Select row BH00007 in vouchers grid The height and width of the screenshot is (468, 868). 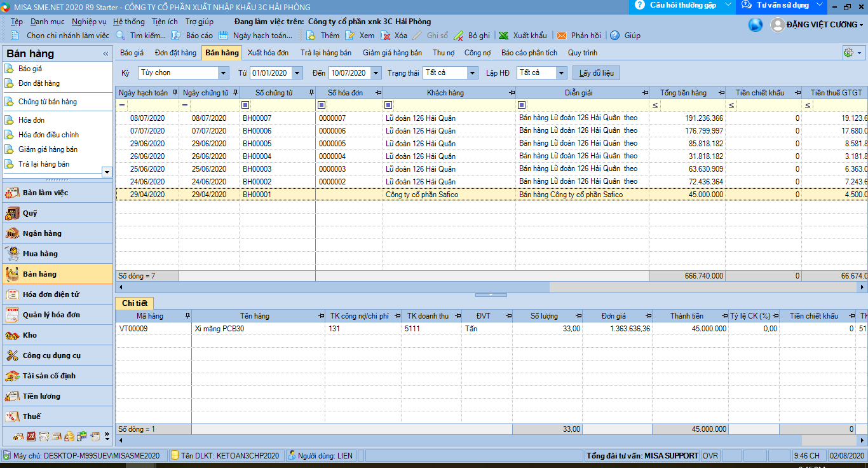(491, 118)
